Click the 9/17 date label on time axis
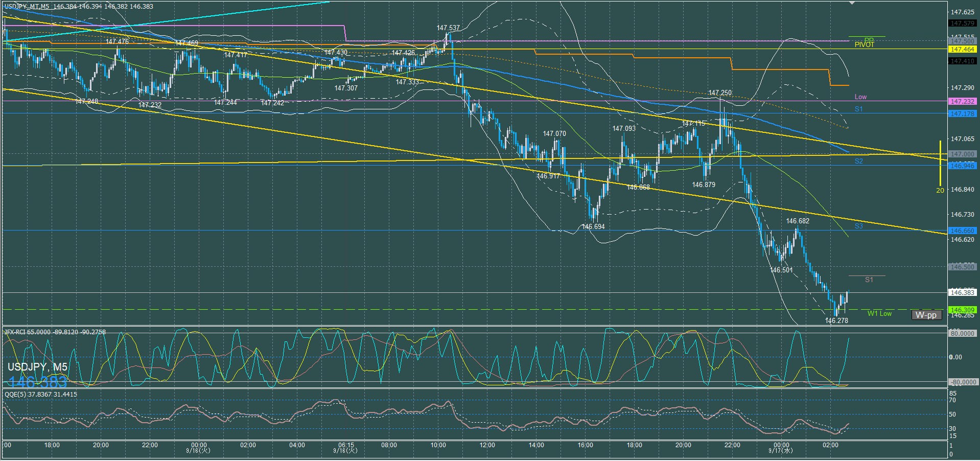This screenshot has height=461, width=980. tap(781, 451)
